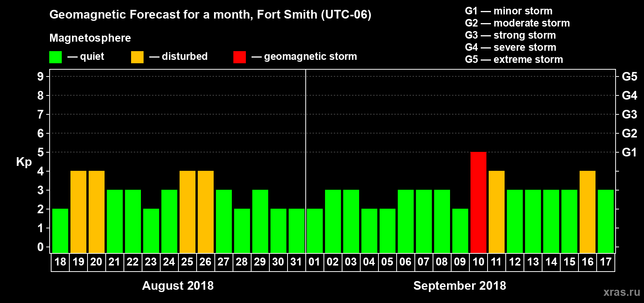
Task: Click the Kp value 9 axis label
Action: (x=41, y=77)
